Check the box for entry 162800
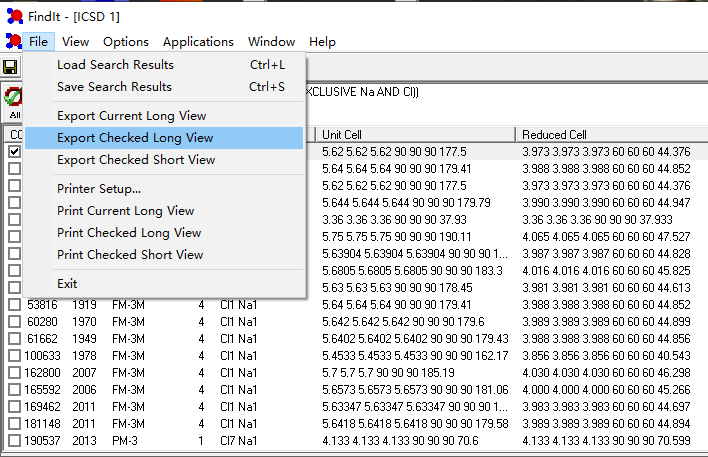The image size is (708, 457). pyautogui.click(x=14, y=373)
